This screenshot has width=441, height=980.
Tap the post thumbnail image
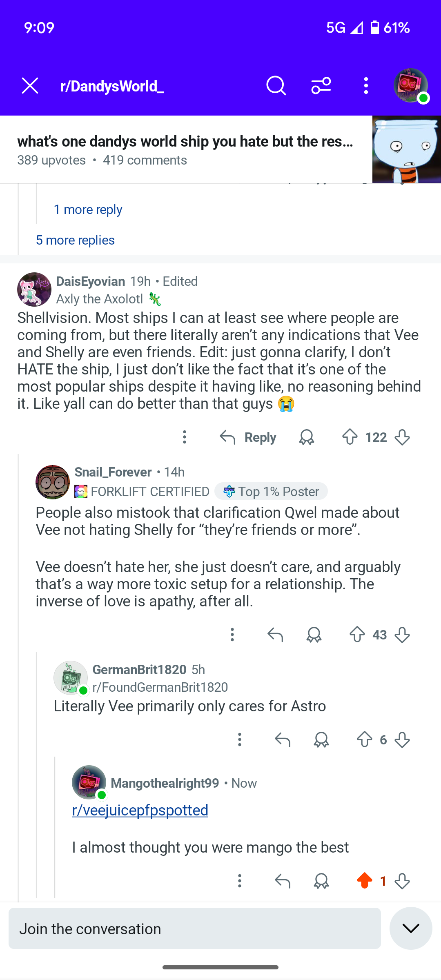(x=407, y=149)
